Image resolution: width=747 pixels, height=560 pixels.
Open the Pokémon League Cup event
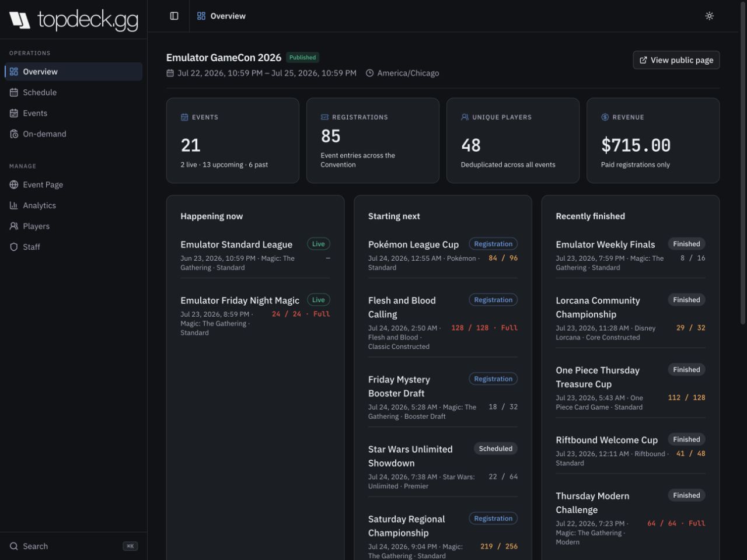[x=413, y=244]
